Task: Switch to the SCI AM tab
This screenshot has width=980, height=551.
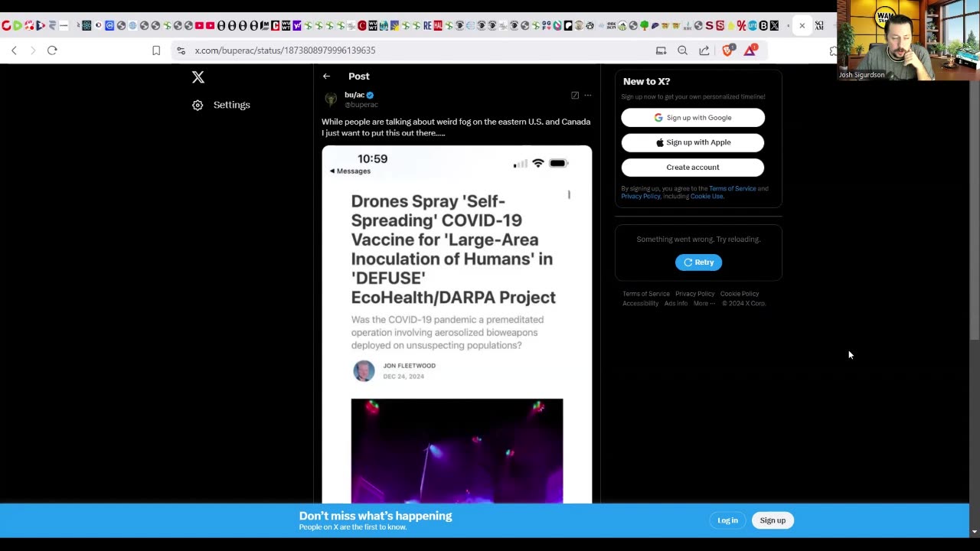Action: click(x=819, y=26)
